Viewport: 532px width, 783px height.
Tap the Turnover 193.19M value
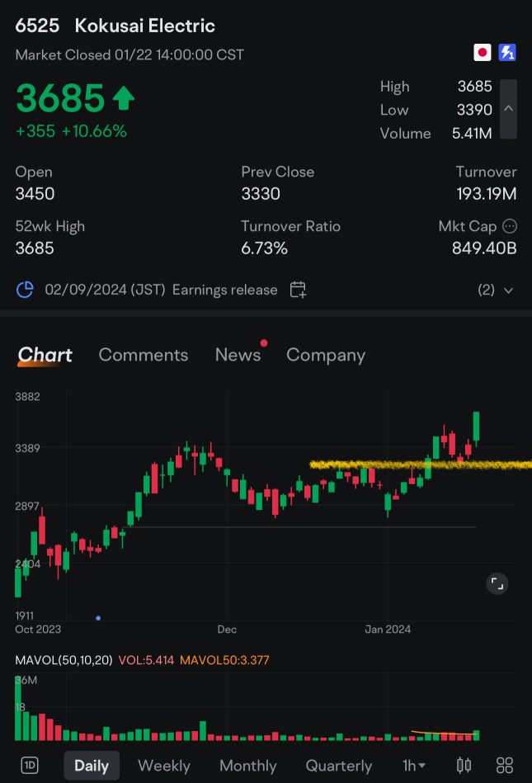coord(487,194)
